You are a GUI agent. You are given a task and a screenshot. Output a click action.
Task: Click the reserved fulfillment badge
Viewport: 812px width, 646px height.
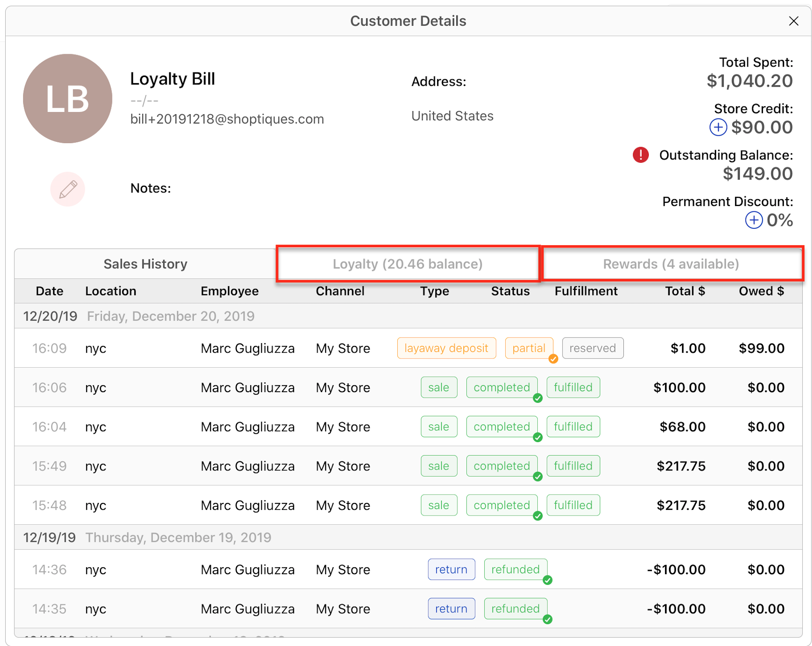[x=593, y=348]
